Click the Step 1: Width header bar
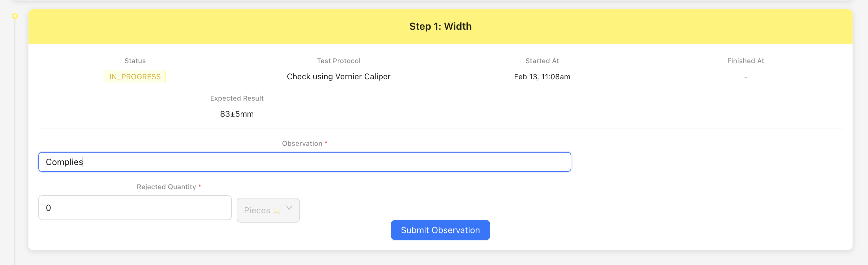Viewport: 868px width, 265px height. point(440,26)
